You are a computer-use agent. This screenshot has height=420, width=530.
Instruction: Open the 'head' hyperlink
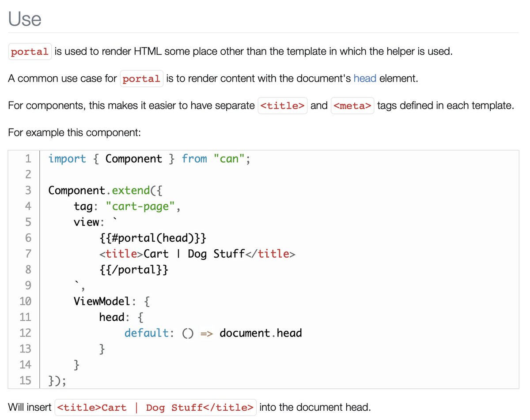point(365,79)
